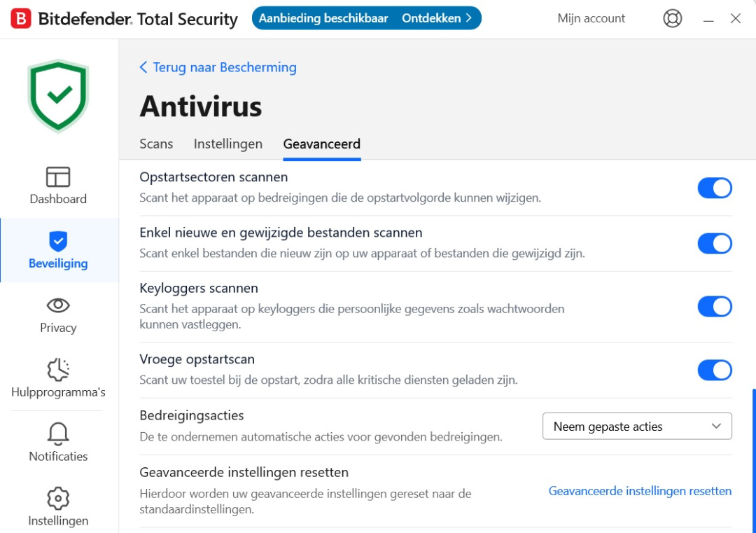Switch to the Scans tab
The image size is (756, 533).
(x=156, y=144)
